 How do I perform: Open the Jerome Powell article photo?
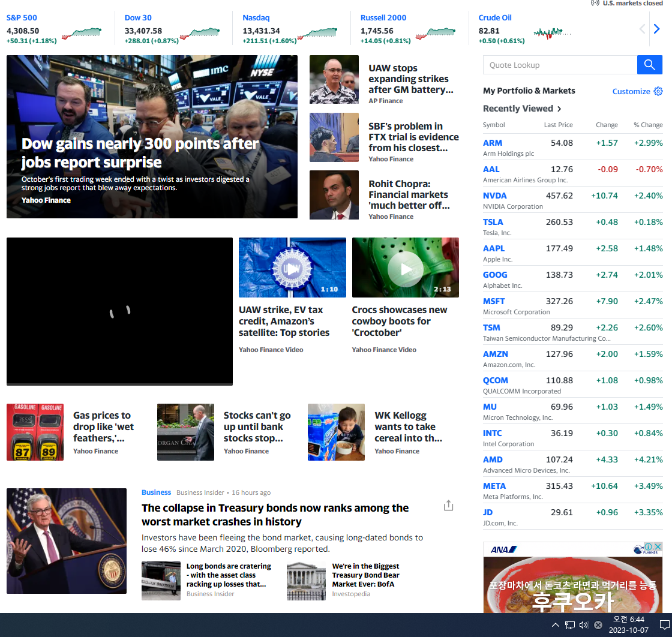67,541
